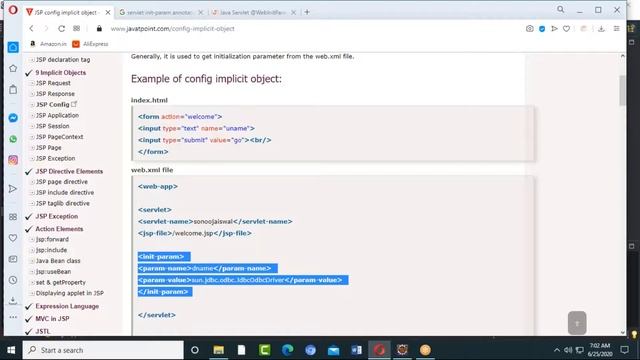The height and width of the screenshot is (360, 640).
Task: Take a snapshot with the camera icon
Action: [x=529, y=29]
